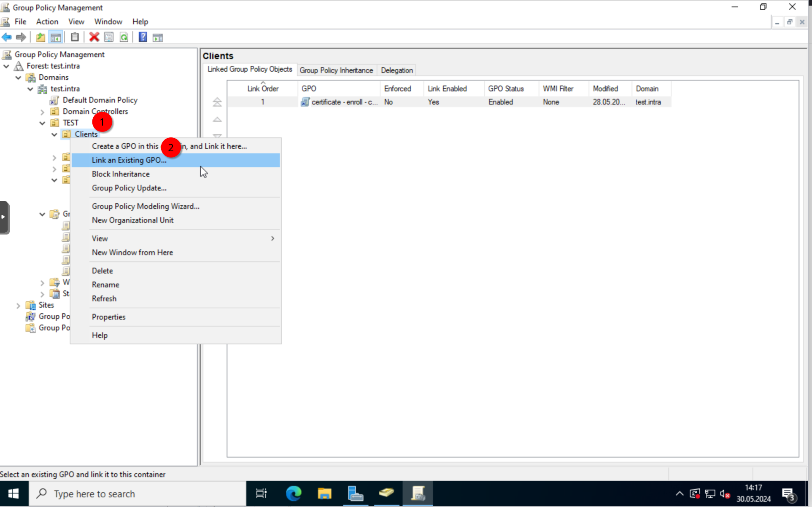The height and width of the screenshot is (507, 812).
Task: Toggle the Show/Hide Console Tree icon
Action: pos(56,37)
